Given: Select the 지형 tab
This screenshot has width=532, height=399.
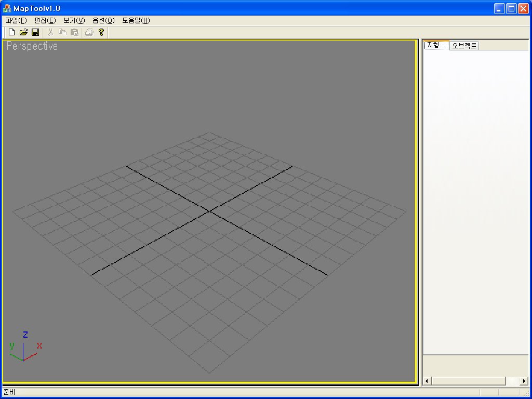Looking at the screenshot, I should pos(436,45).
